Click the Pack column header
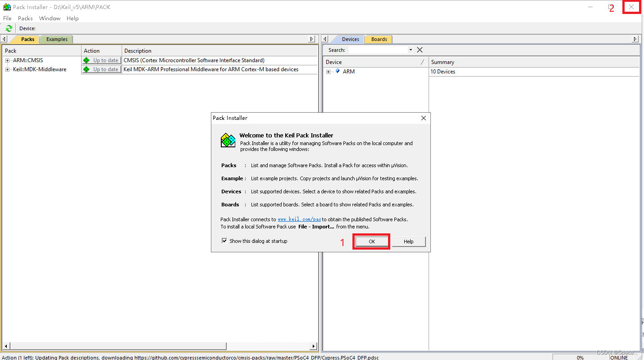 (x=41, y=51)
